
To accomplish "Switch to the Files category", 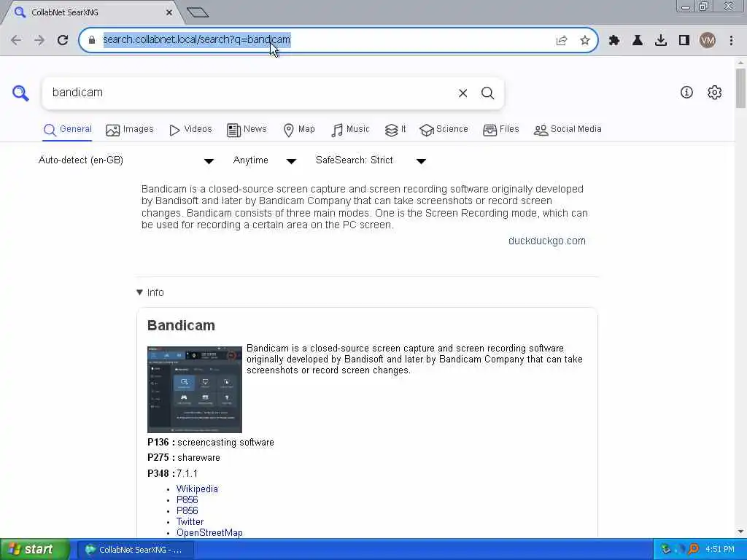I will tap(501, 130).
